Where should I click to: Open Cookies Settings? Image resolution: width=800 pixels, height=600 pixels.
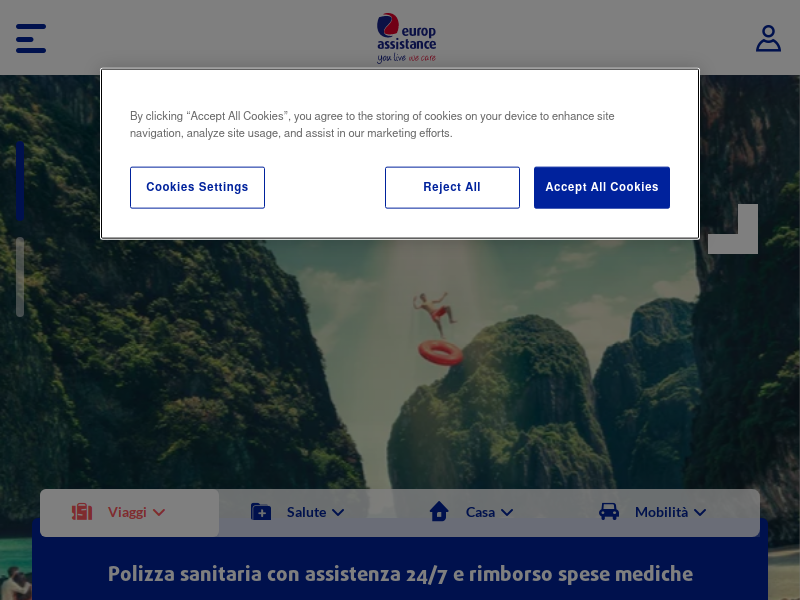coord(197,187)
